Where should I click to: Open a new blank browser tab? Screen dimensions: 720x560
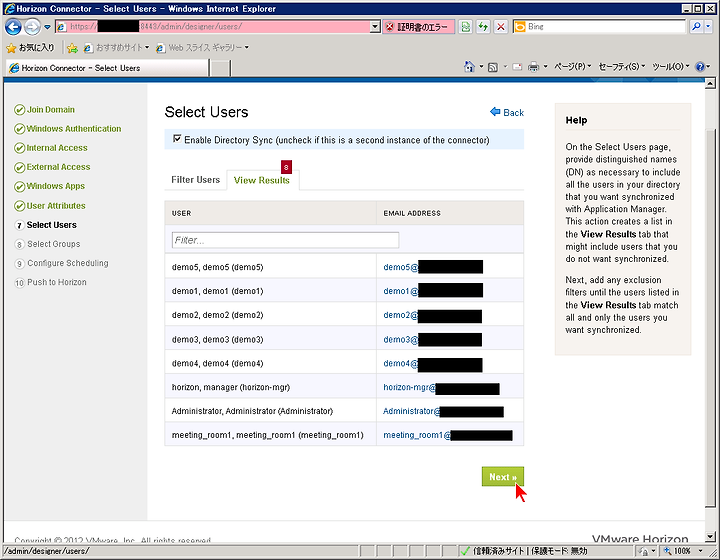[220, 68]
